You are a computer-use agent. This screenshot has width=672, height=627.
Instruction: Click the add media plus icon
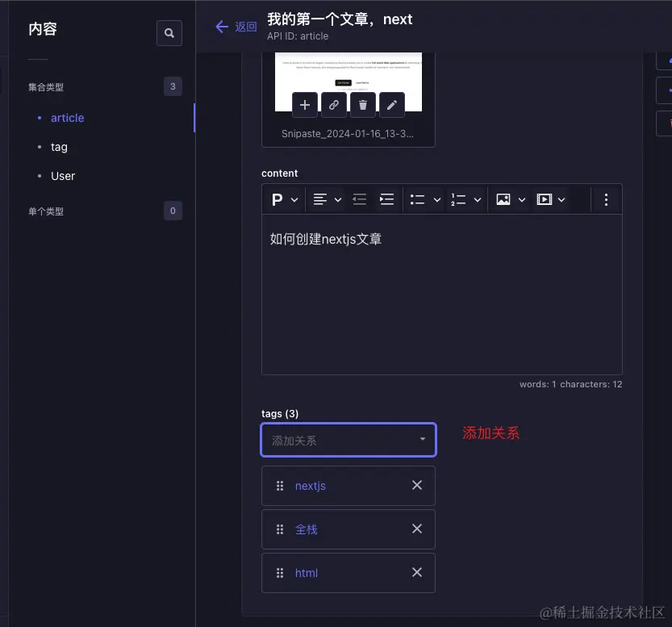[305, 105]
